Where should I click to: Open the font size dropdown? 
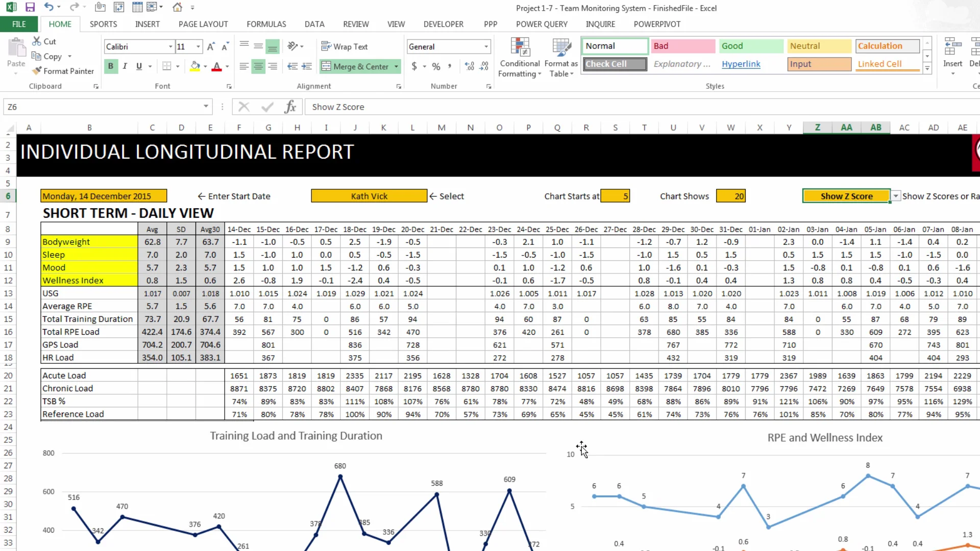point(198,46)
